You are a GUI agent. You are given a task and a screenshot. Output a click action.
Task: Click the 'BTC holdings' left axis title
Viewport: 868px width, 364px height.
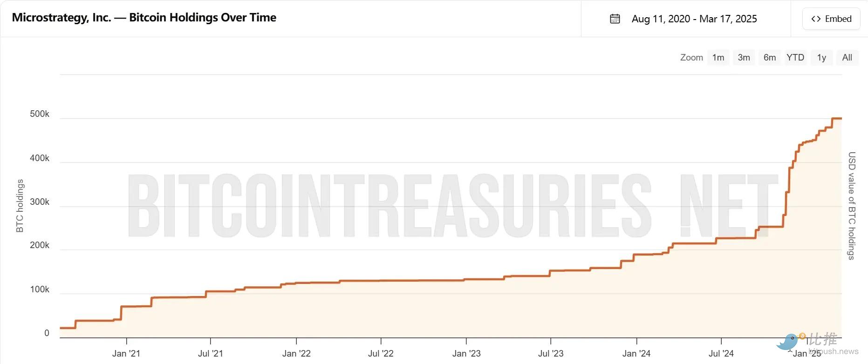pyautogui.click(x=20, y=206)
